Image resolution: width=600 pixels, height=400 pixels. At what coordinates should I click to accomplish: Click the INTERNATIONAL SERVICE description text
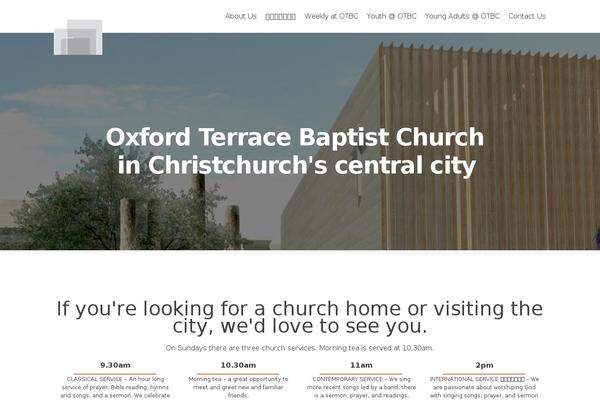tap(484, 387)
